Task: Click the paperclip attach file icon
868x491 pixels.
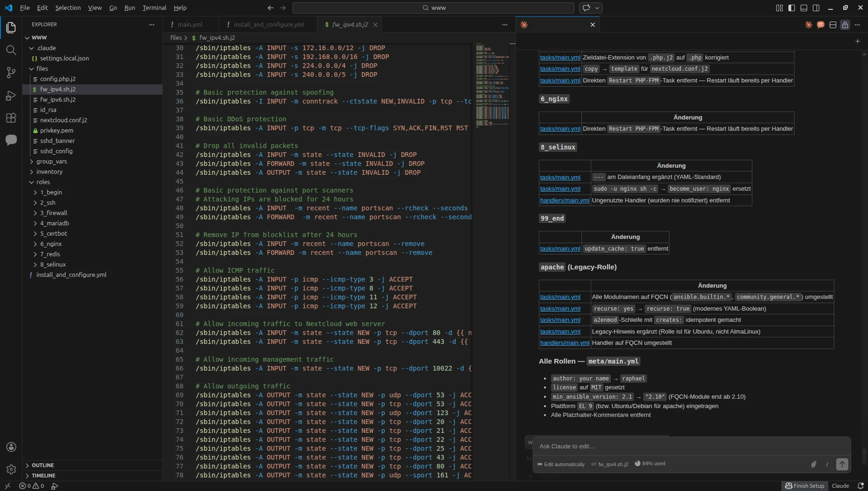Action: pos(814,464)
